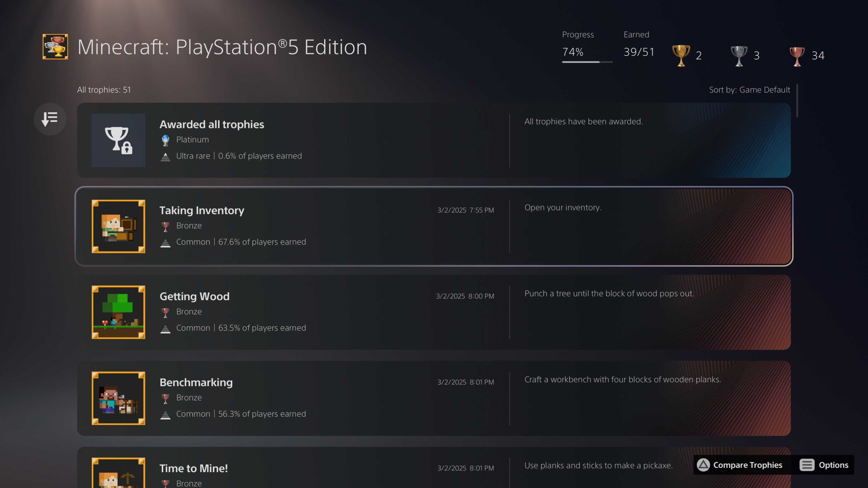Click the trophy list vertical scrollbar
Image resolution: width=868 pixels, height=488 pixels.
coord(797,101)
